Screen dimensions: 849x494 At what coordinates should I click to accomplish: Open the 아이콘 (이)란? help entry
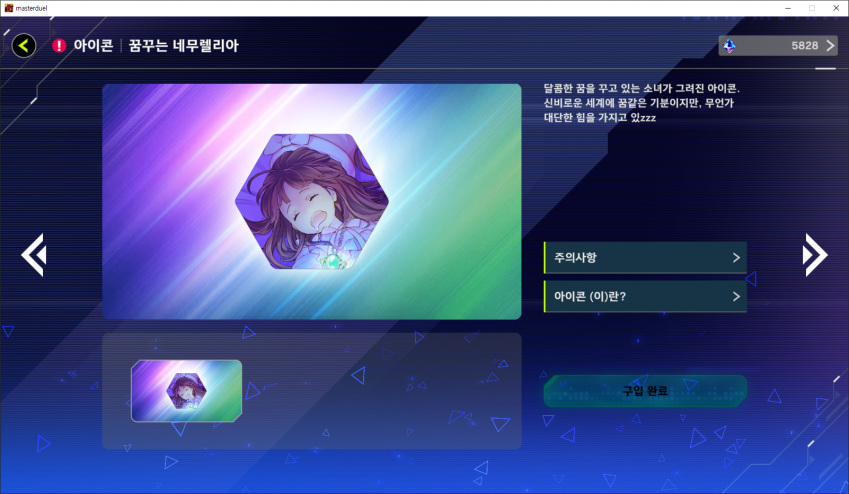click(645, 296)
